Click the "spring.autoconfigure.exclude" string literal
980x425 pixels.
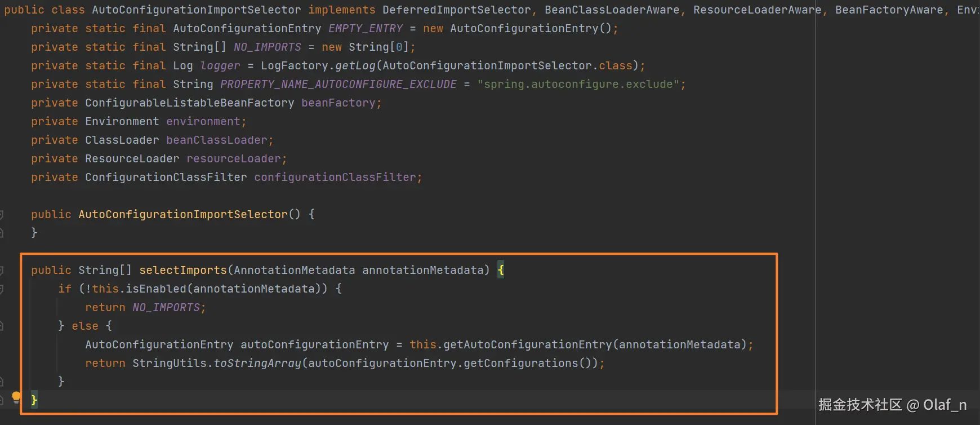tap(578, 84)
